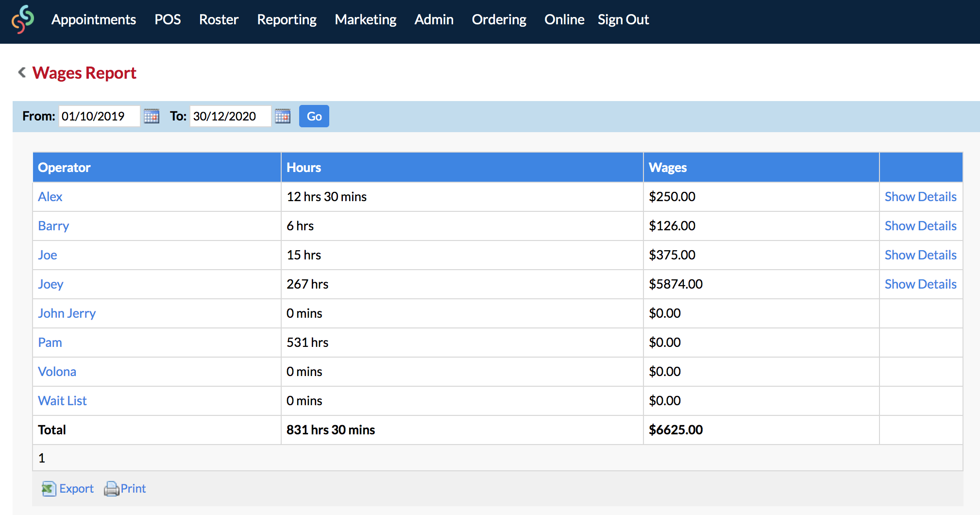Select Joe's wages '$375.00'
Image resolution: width=980 pixels, height=515 pixels.
coord(672,255)
